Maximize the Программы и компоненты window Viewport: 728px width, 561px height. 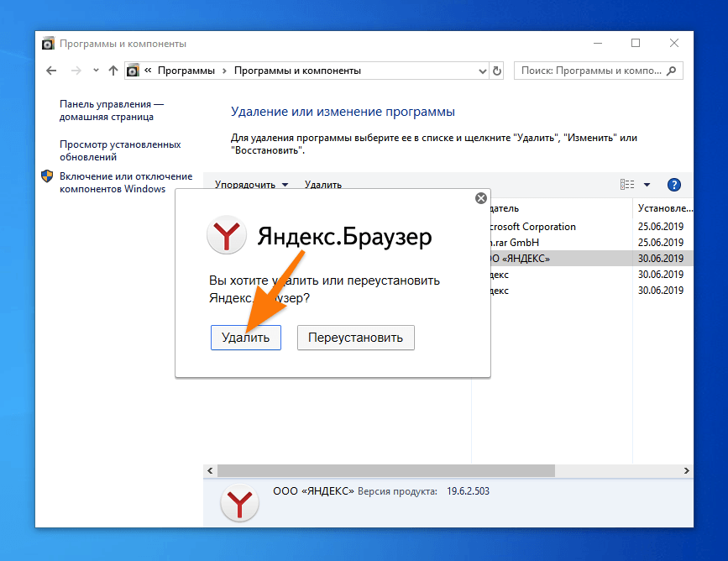(636, 43)
